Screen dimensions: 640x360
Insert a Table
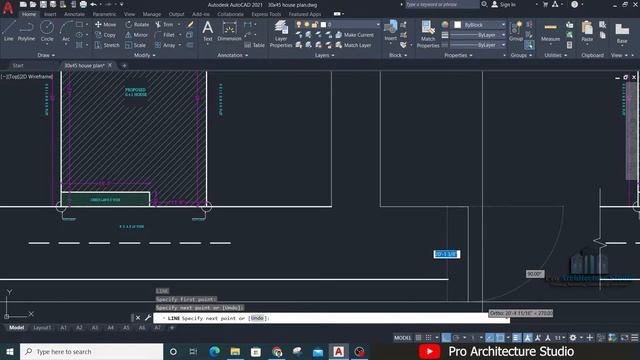point(255,45)
